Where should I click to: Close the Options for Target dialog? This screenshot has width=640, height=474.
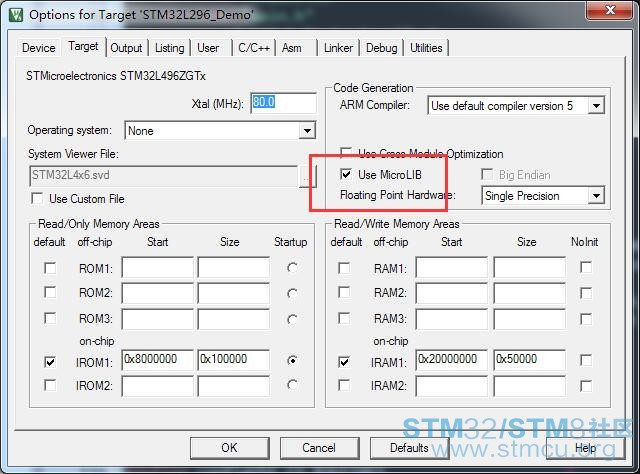[610, 10]
